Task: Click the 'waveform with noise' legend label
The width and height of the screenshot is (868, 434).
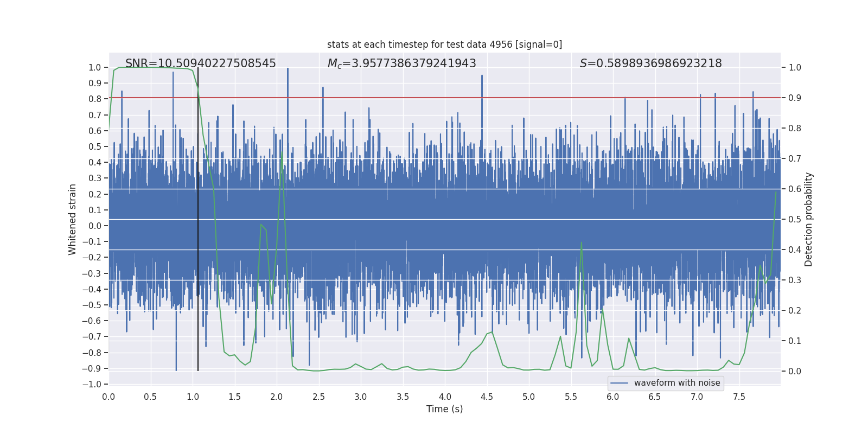Action: [x=677, y=383]
